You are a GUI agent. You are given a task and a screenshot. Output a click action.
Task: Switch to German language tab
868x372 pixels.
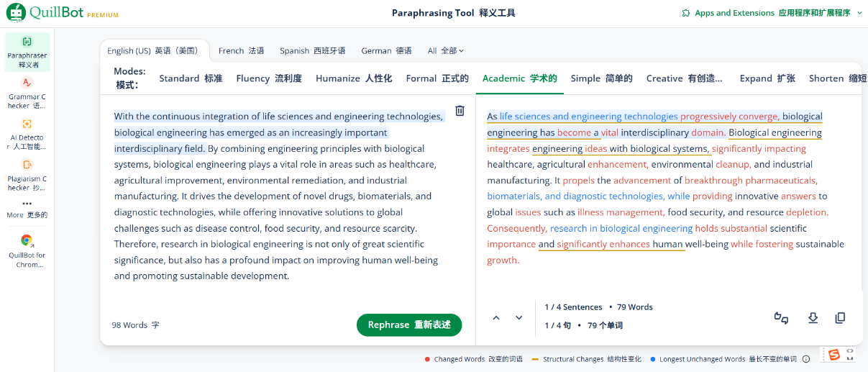(386, 51)
